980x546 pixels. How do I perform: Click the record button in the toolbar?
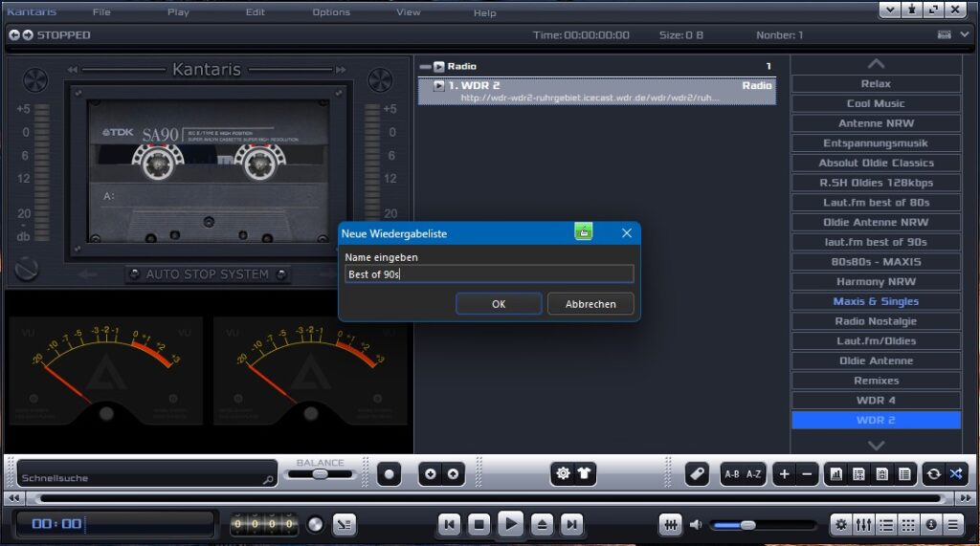(389, 474)
